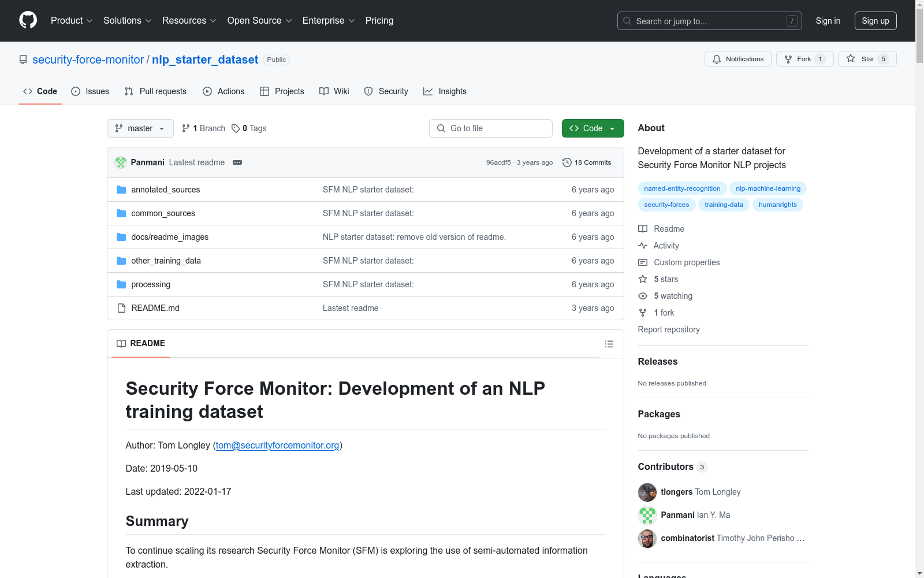Open the Resources dropdown
The width and height of the screenshot is (924, 578).
pyautogui.click(x=189, y=20)
